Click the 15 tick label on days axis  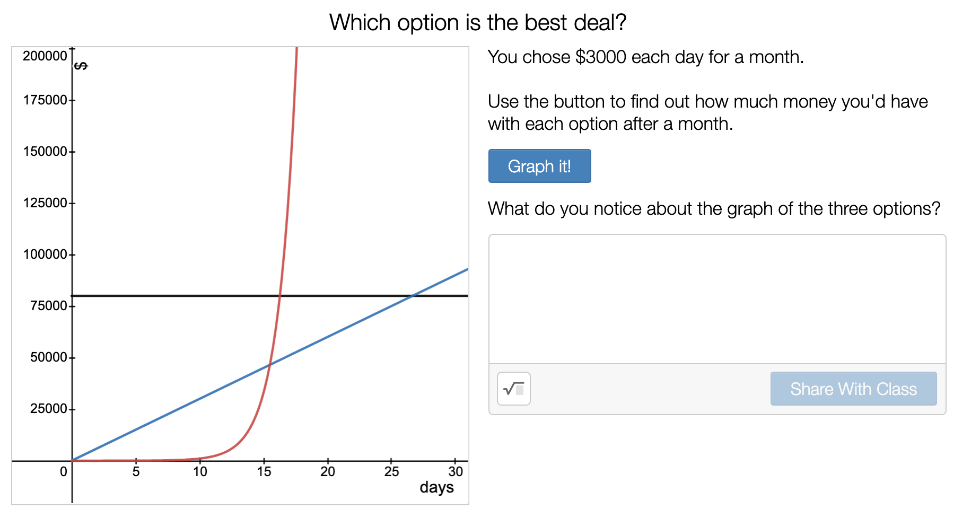coord(264,471)
